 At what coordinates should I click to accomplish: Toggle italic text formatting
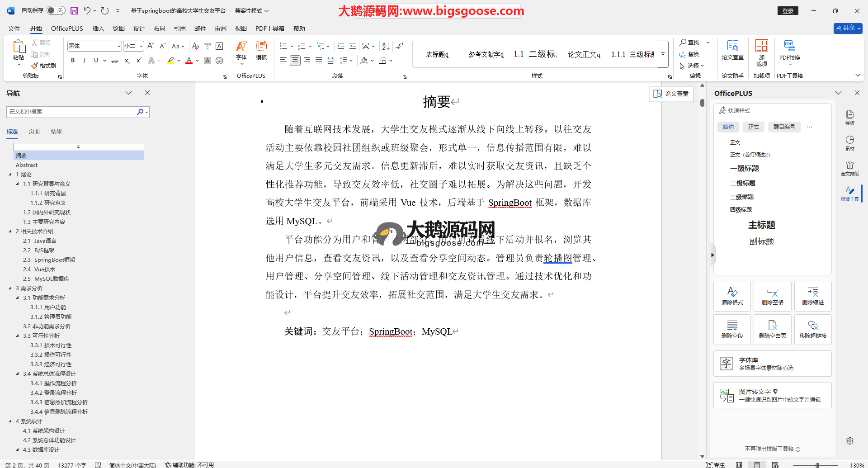click(84, 61)
